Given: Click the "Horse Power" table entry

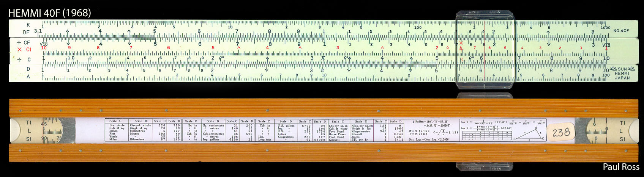Looking at the screenshot, I should (x=337, y=134).
